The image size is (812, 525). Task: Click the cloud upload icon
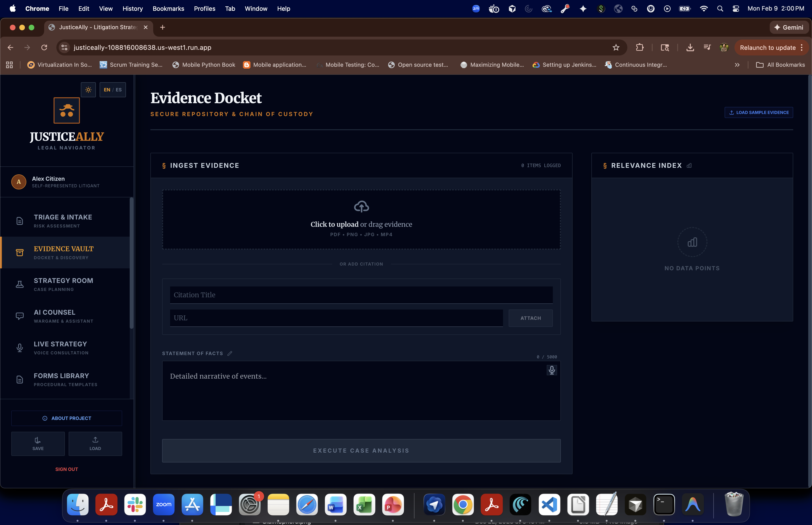click(361, 207)
